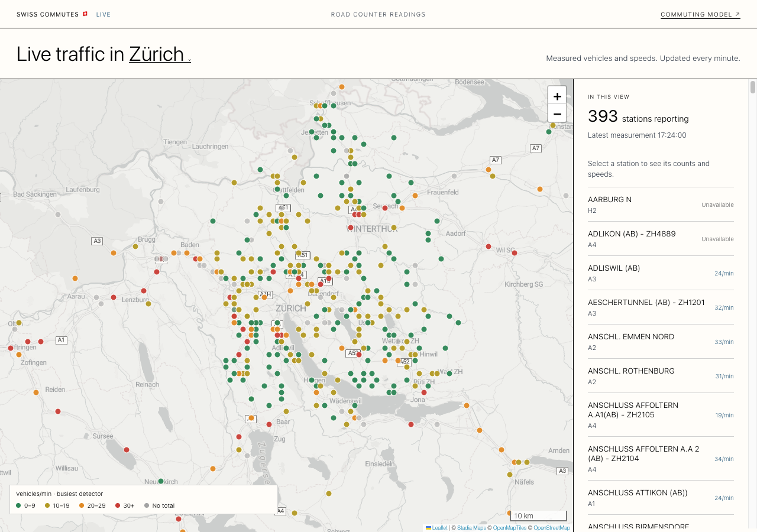
Task: Click the 393 stations reporting count
Action: tap(638, 117)
